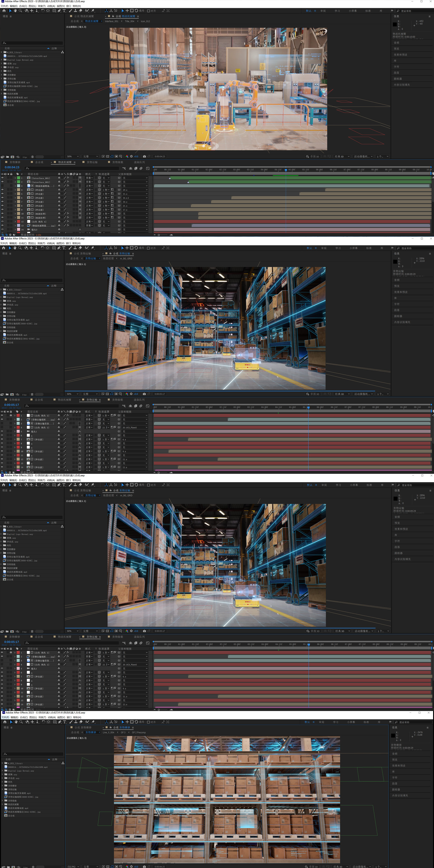Toggle the lock of layer 1 in the second window timeline

point(11,416)
